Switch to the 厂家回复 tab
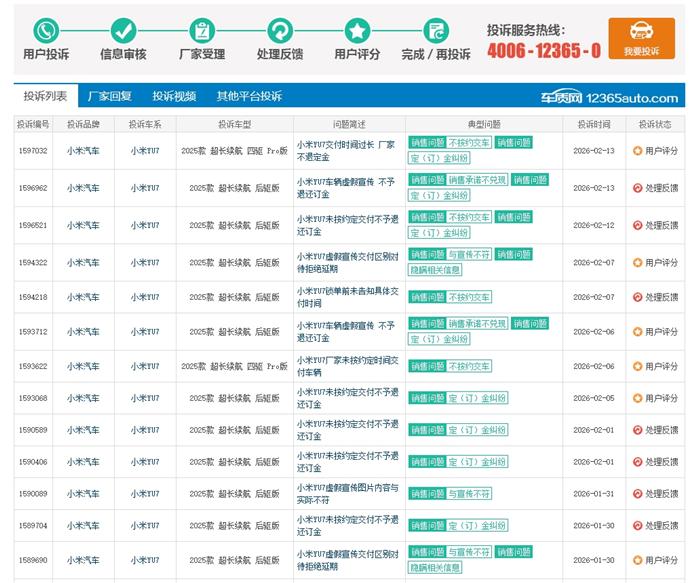This screenshot has width=700, height=583. (x=109, y=96)
